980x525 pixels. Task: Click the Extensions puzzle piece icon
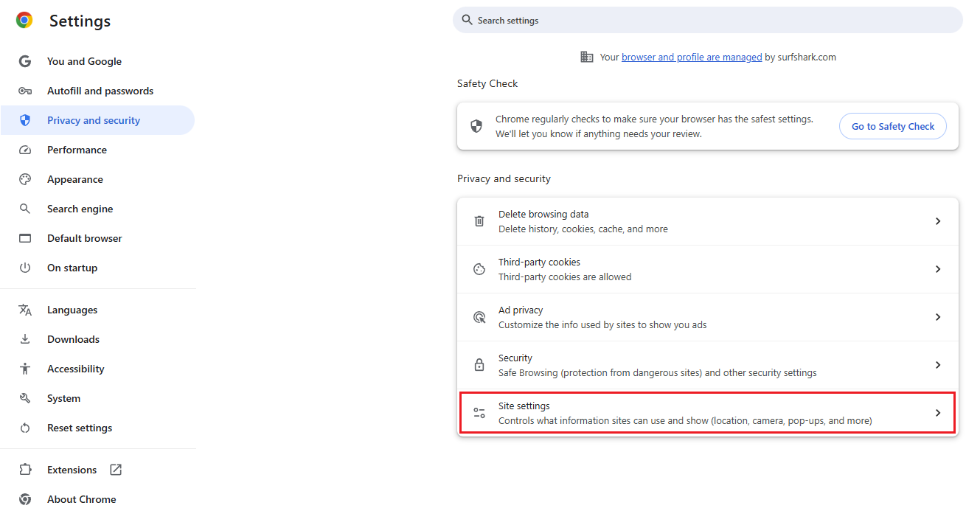[25, 470]
